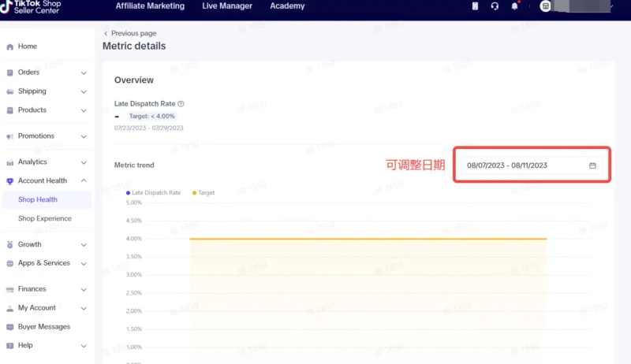631x364 pixels.
Task: Click the TikTok Shop Seller Center logo
Action: (x=31, y=6)
